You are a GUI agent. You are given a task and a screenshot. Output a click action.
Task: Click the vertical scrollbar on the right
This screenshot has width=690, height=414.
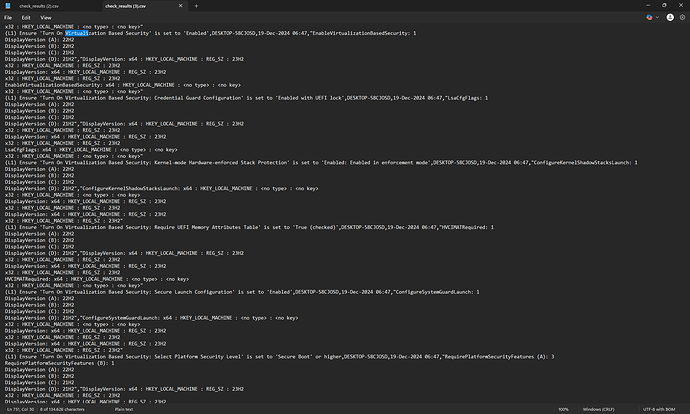(x=686, y=200)
